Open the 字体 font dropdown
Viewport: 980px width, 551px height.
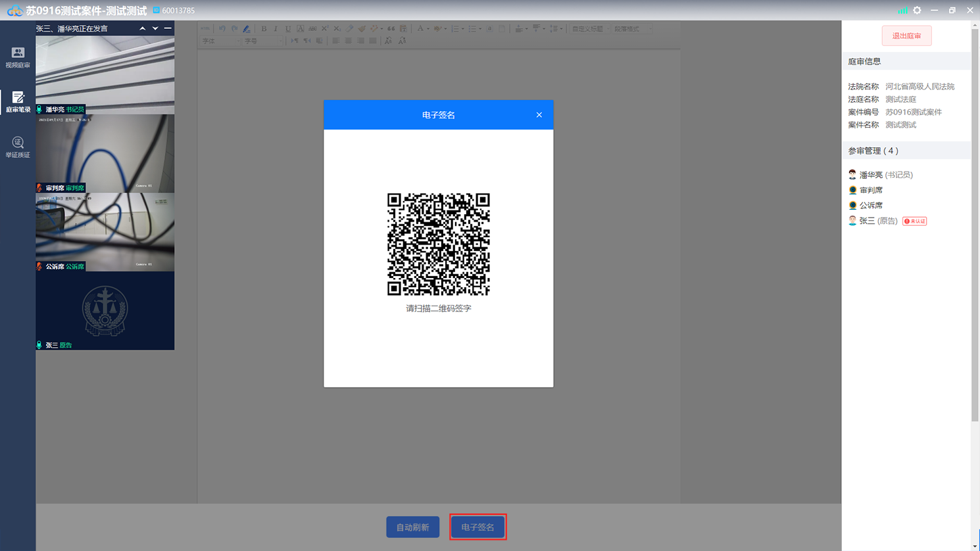click(x=220, y=41)
